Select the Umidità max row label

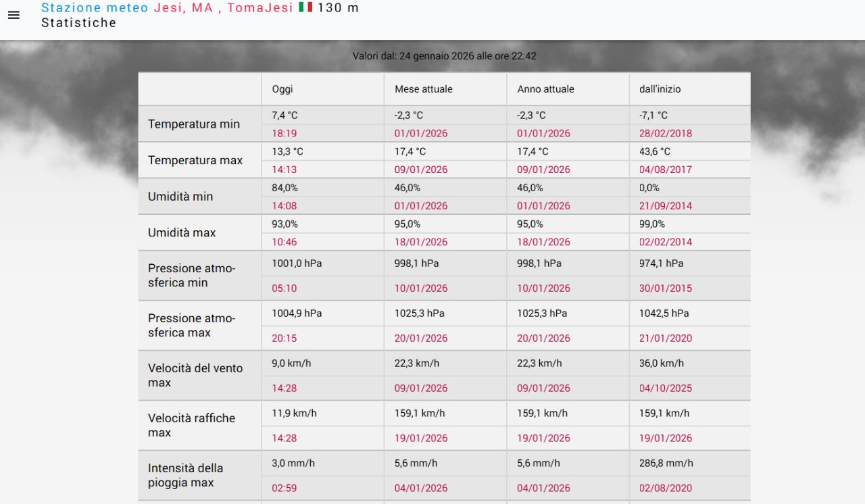click(182, 233)
